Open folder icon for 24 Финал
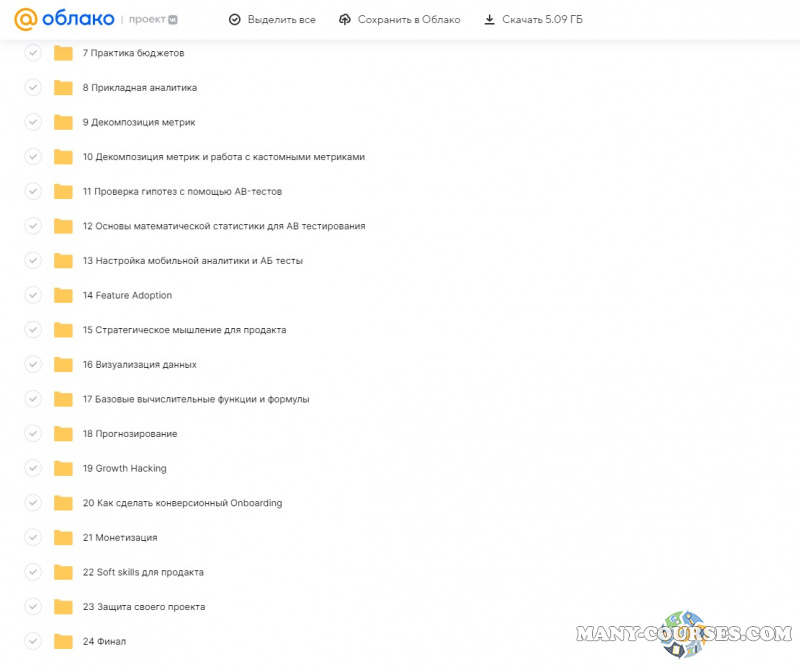The image size is (800, 667). [x=64, y=641]
